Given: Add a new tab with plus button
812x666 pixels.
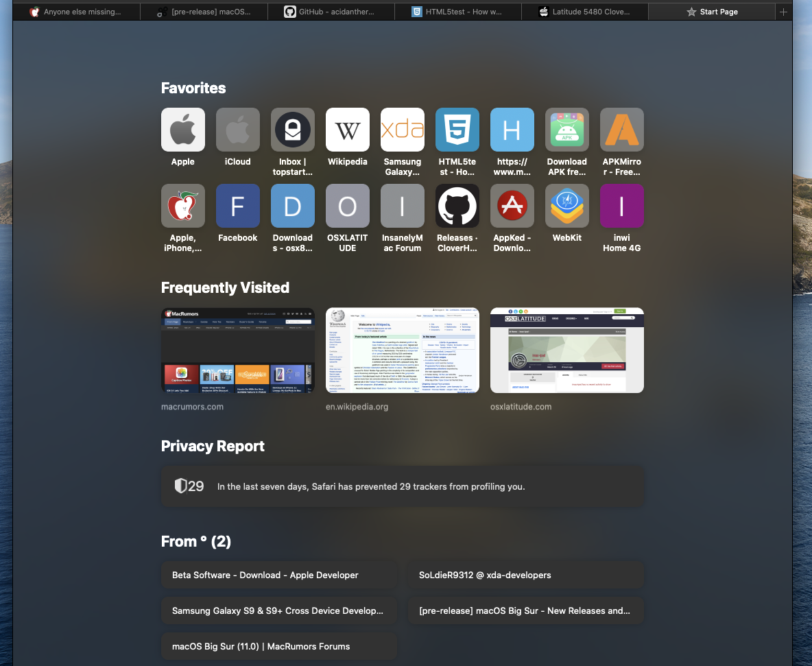Looking at the screenshot, I should (783, 12).
